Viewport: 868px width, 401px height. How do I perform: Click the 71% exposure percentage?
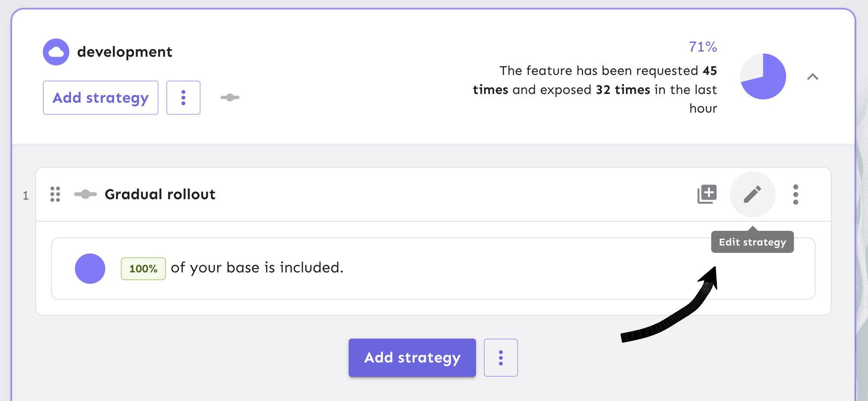[x=703, y=47]
